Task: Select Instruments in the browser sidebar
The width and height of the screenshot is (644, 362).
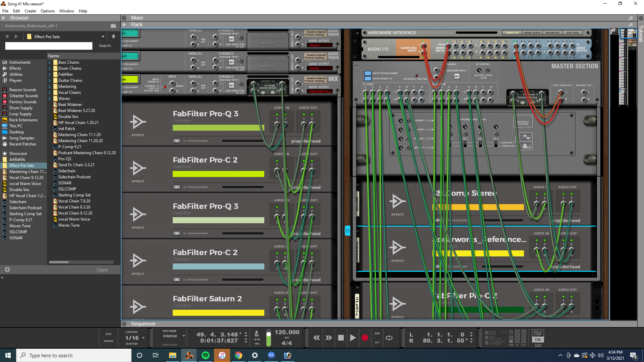Action: [20, 62]
